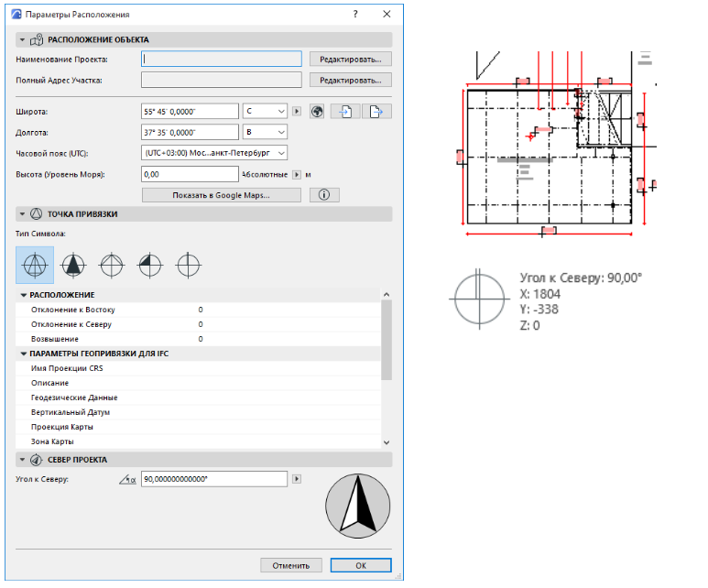Collapse the РАСПОЛОЖЕНИЕ ОБЪЕКТА section
Screen dimensions: 708x588
point(23,40)
